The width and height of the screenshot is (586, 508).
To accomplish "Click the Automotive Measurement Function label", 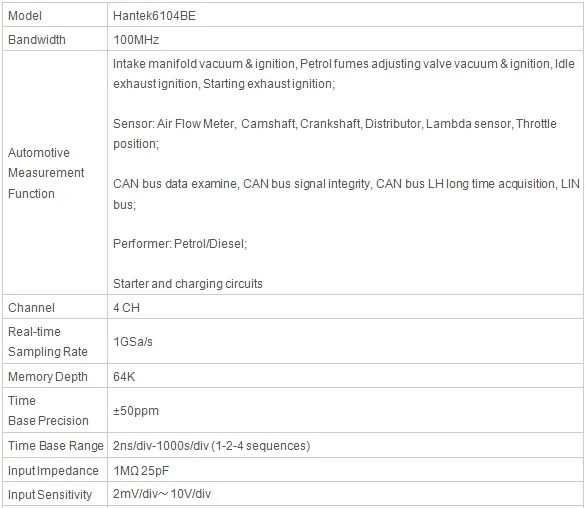I will pos(46,173).
